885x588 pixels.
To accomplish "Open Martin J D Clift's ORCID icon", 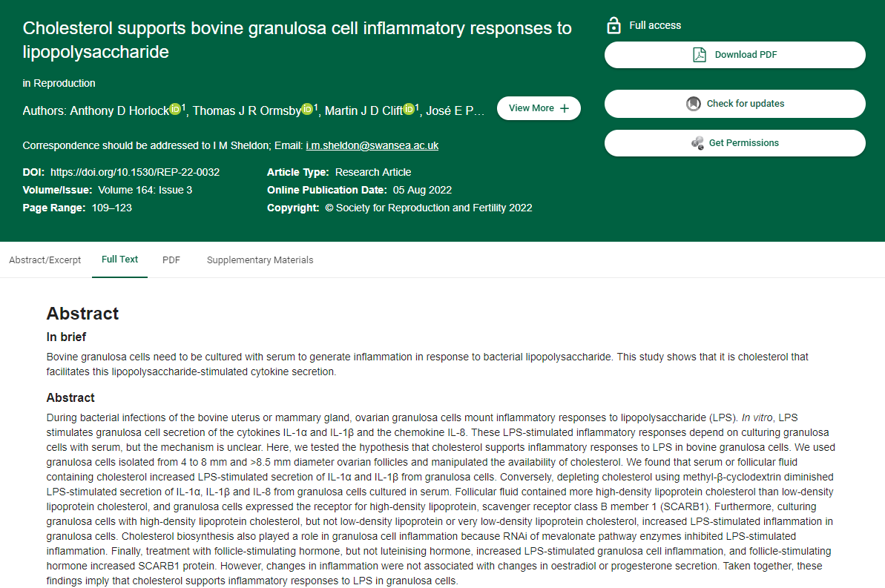I will (x=409, y=109).
